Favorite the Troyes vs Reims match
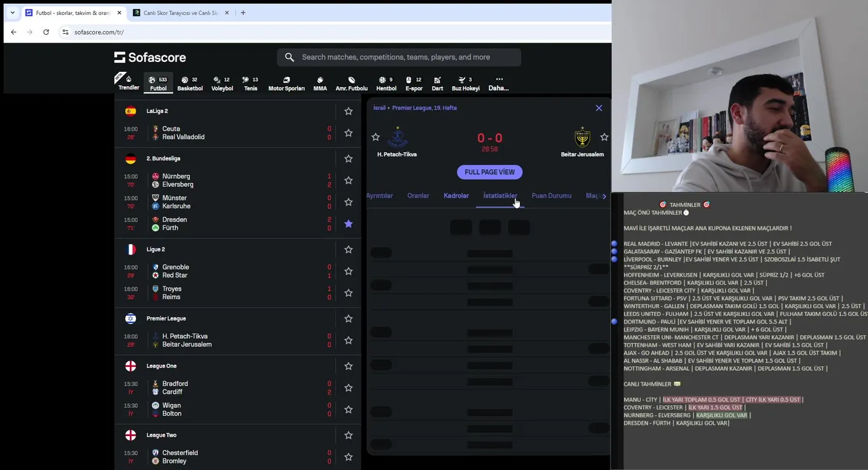The width and height of the screenshot is (868, 470). [348, 293]
